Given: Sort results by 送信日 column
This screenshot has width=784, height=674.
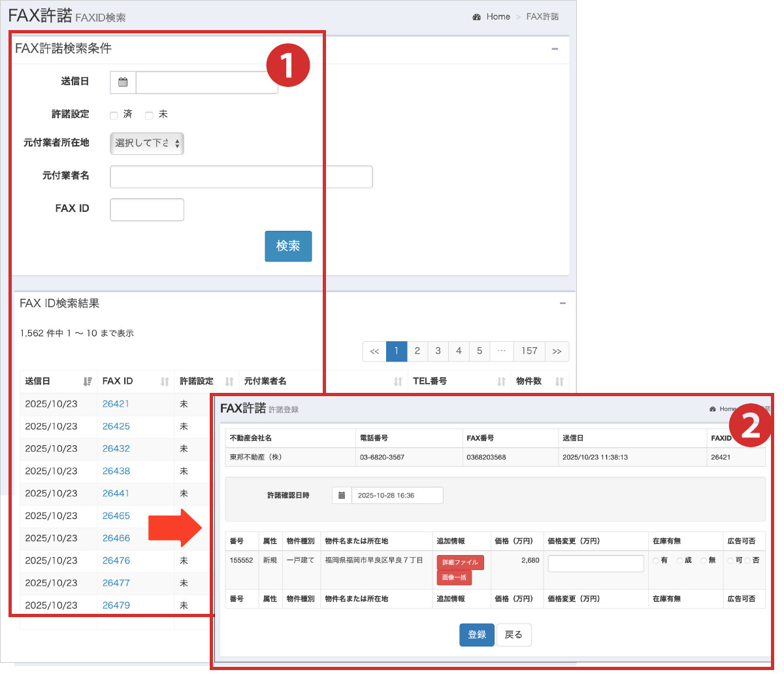Looking at the screenshot, I should click(88, 381).
